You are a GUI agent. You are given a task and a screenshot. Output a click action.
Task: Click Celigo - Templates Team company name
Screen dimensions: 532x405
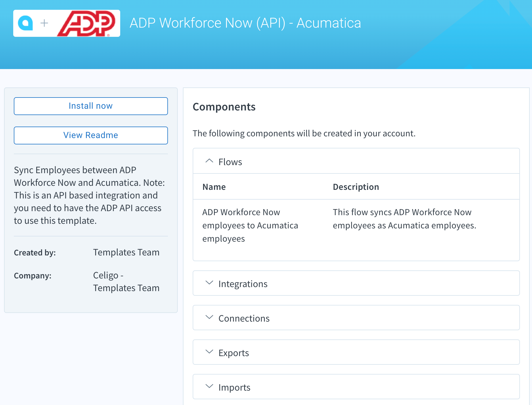click(126, 281)
